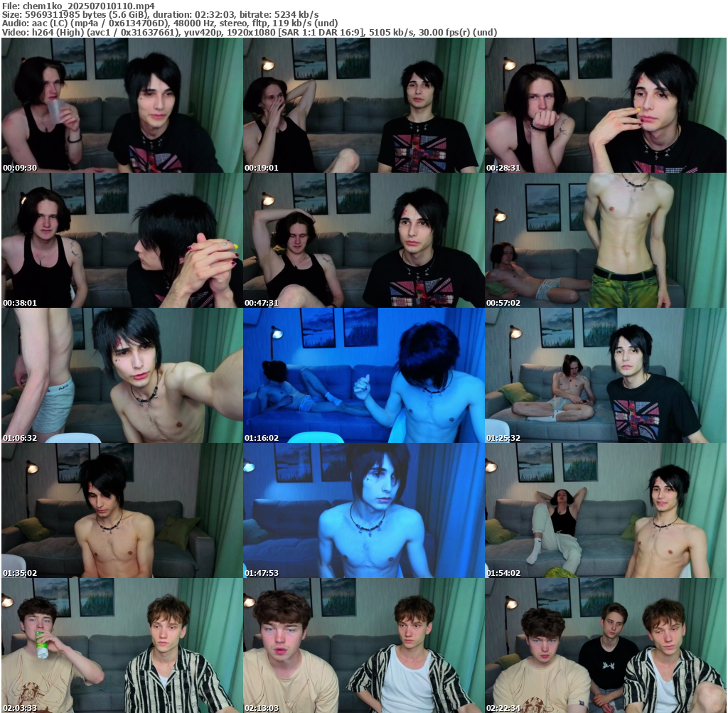Viewport: 728px width, 713px height.
Task: Click the frame at 00:38:01
Action: pos(122,240)
